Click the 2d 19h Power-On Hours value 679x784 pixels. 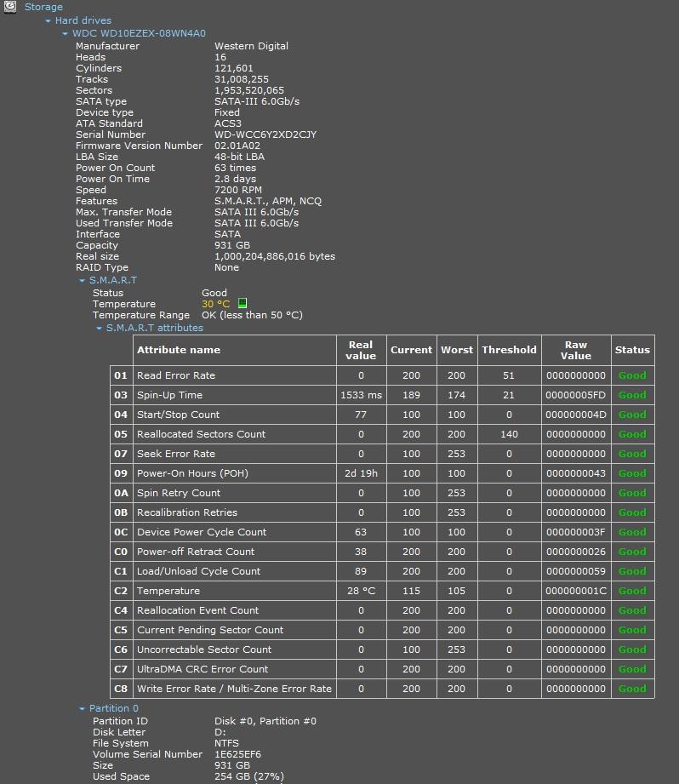(361, 473)
